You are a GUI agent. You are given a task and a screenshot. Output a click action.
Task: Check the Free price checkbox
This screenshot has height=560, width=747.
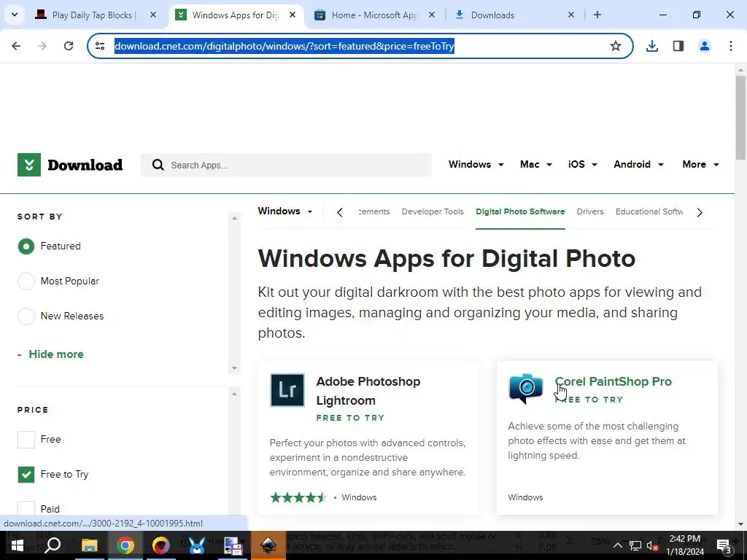(x=26, y=439)
